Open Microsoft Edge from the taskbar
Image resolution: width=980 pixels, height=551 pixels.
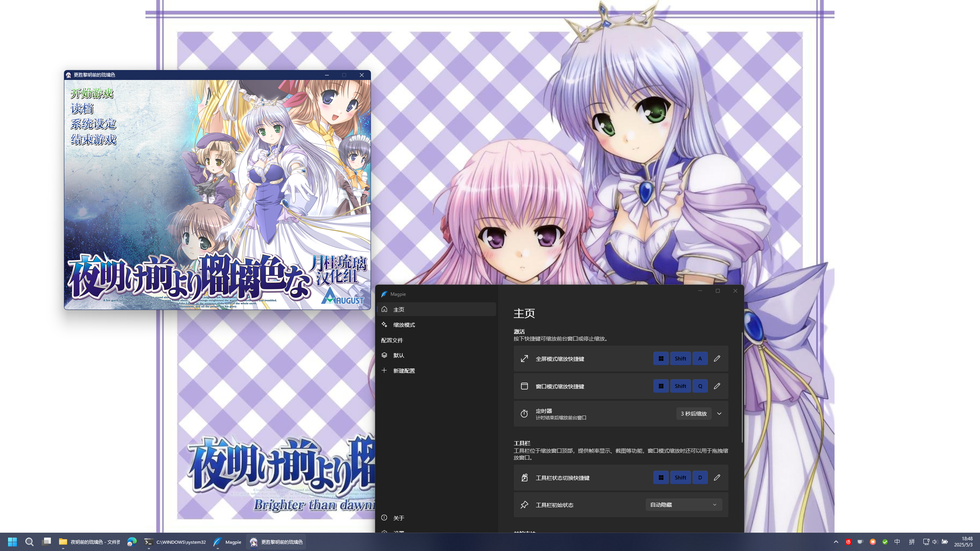coord(132,542)
